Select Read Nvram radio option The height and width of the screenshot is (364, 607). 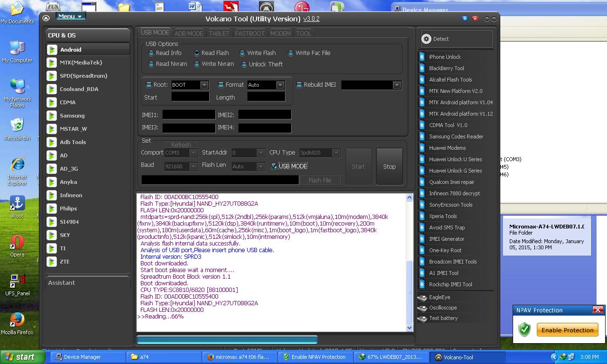[151, 64]
